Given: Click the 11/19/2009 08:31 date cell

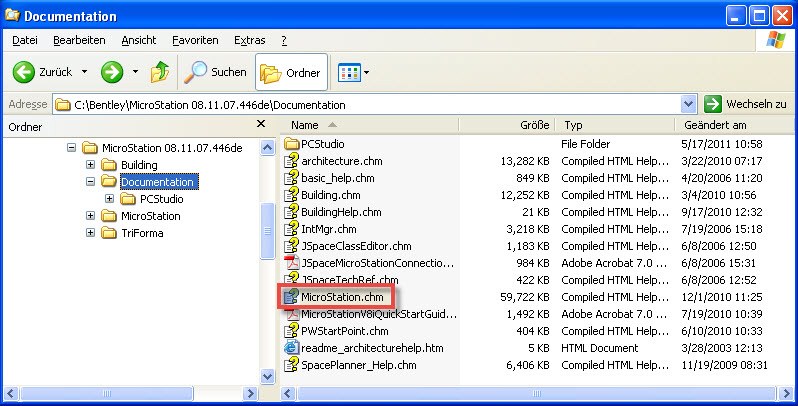Looking at the screenshot, I should [x=724, y=365].
